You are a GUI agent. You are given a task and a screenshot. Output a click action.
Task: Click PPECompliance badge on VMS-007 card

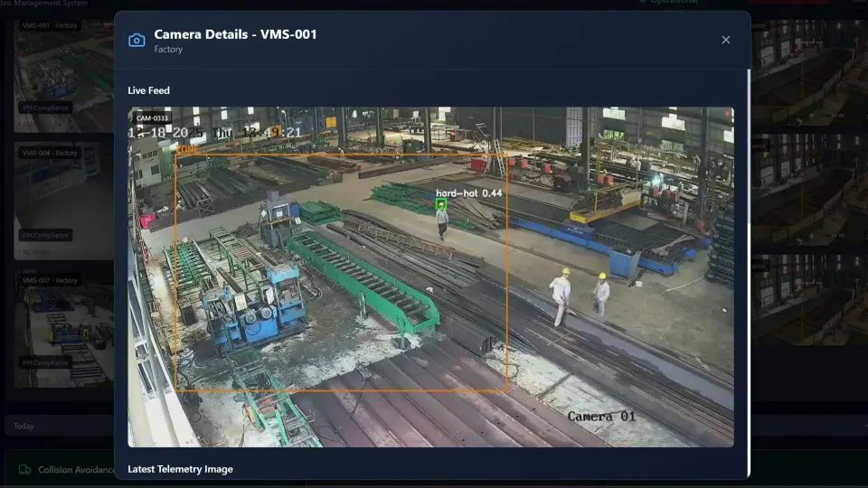[x=45, y=363]
